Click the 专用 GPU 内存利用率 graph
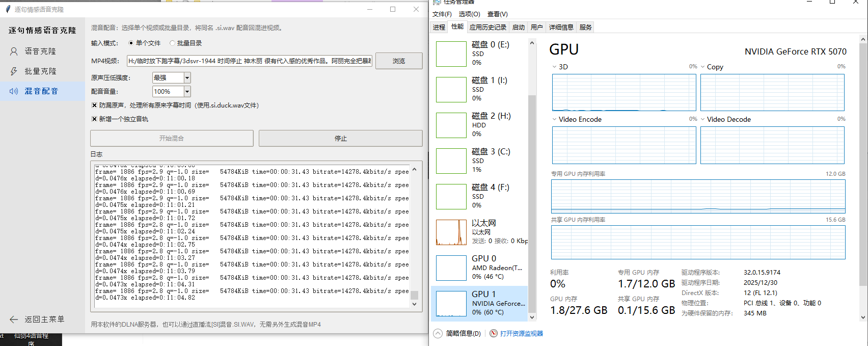Image resolution: width=868 pixels, height=346 pixels. [x=698, y=196]
